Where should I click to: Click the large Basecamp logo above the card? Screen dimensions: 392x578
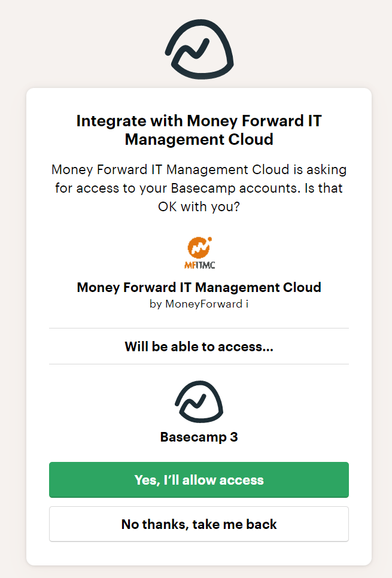coord(199,50)
